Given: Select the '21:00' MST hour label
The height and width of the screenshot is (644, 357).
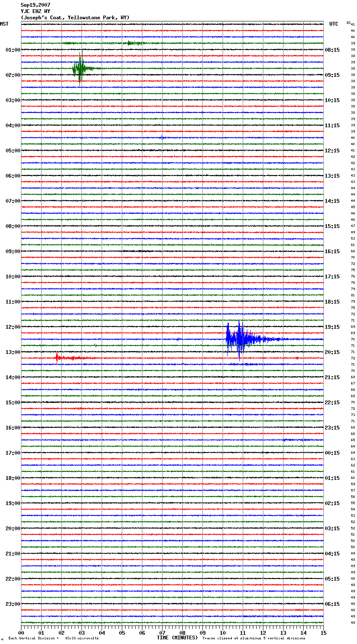Looking at the screenshot, I should pyautogui.click(x=13, y=554).
